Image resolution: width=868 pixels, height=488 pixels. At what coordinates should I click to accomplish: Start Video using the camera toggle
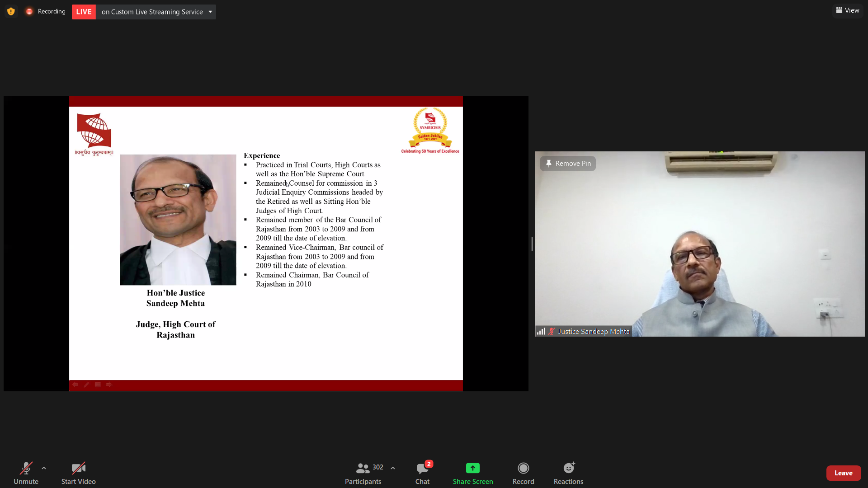[78, 473]
